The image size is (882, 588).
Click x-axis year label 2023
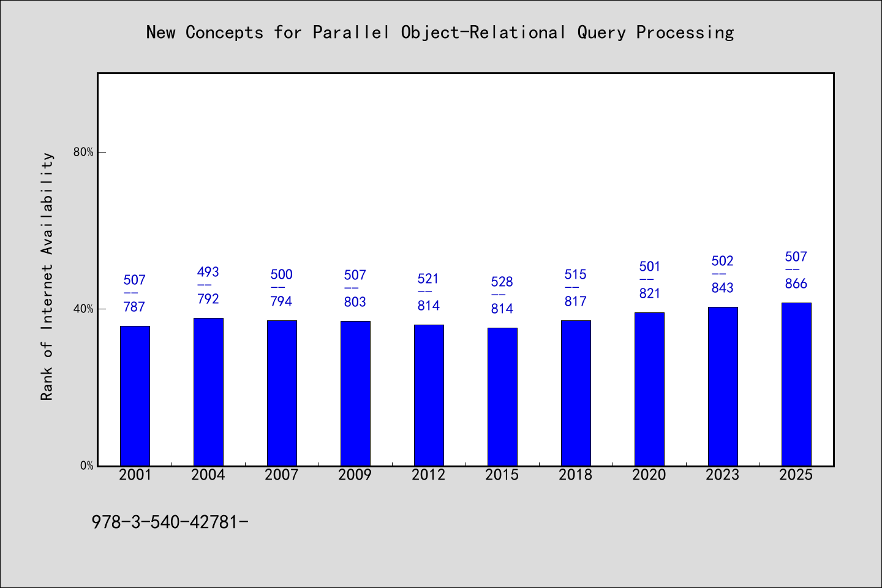pos(723,475)
